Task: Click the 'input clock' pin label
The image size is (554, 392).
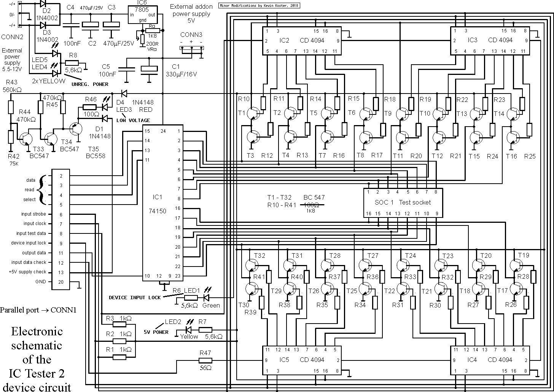Action: (35, 224)
